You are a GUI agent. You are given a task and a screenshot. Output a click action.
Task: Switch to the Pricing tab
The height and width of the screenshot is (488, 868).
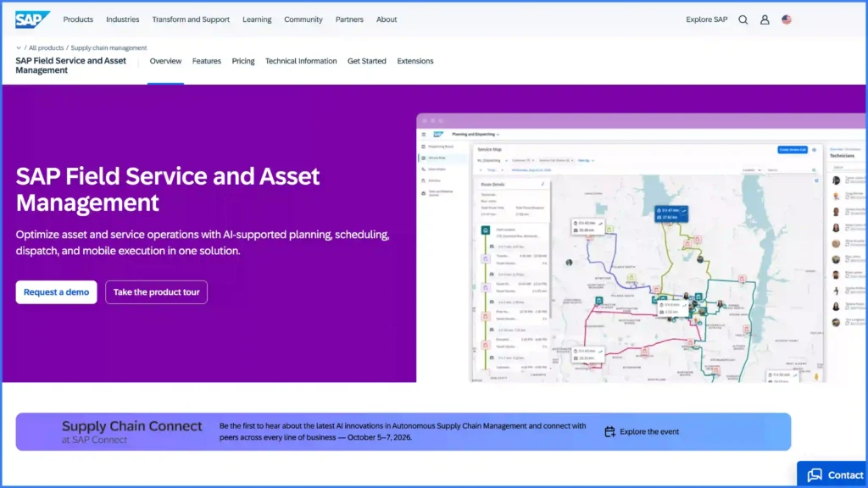coord(243,61)
